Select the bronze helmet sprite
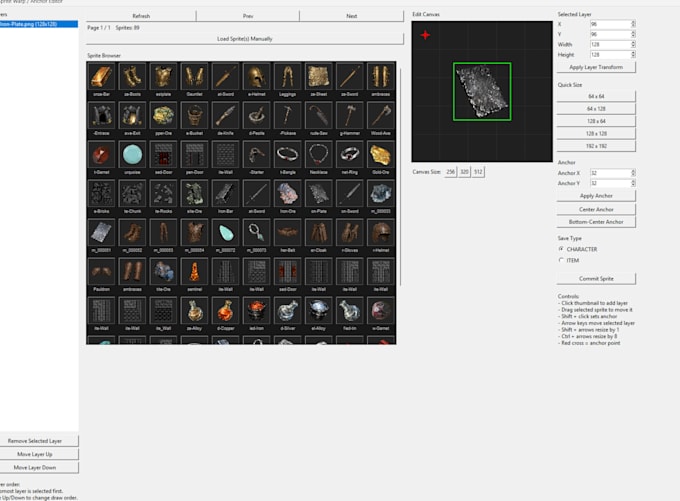The image size is (680, 501). pyautogui.click(x=257, y=76)
